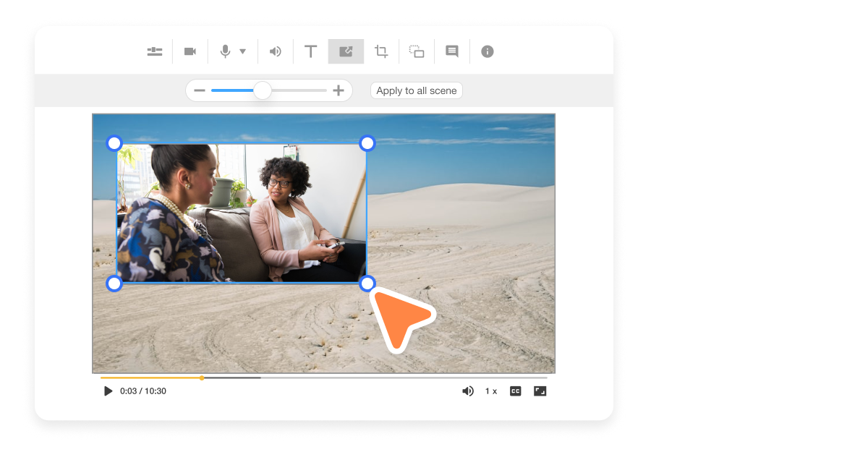Toggle fullscreen playback mode
The height and width of the screenshot is (460, 868).
click(x=540, y=391)
